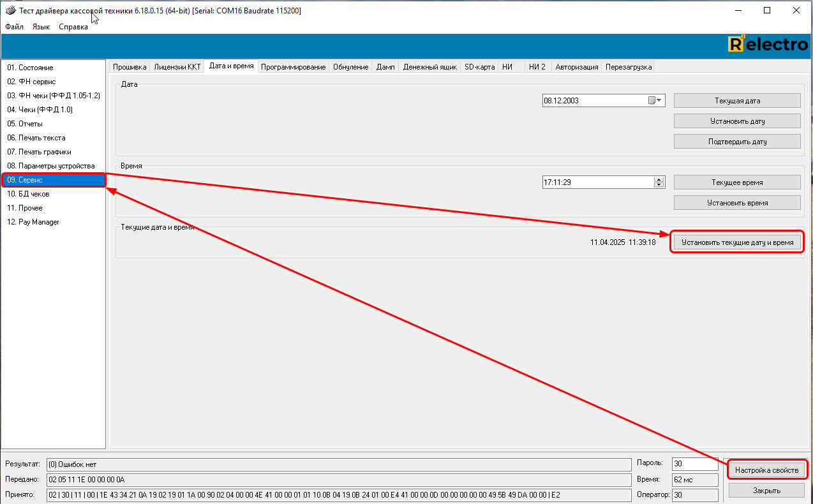Screen dimensions: 813x504
Task: Click the Пароль input field
Action: (695, 464)
